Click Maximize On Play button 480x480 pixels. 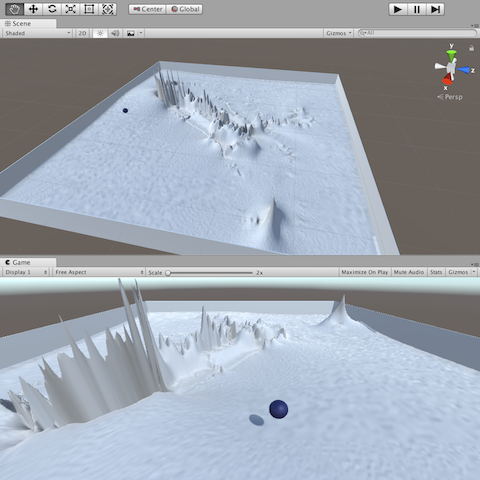point(365,272)
